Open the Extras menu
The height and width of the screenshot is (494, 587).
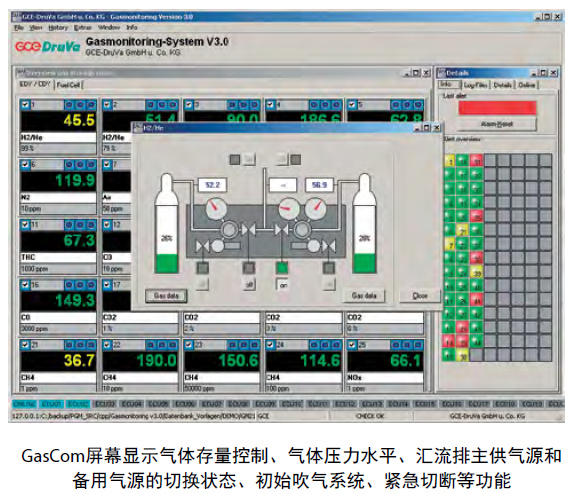pyautogui.click(x=82, y=28)
